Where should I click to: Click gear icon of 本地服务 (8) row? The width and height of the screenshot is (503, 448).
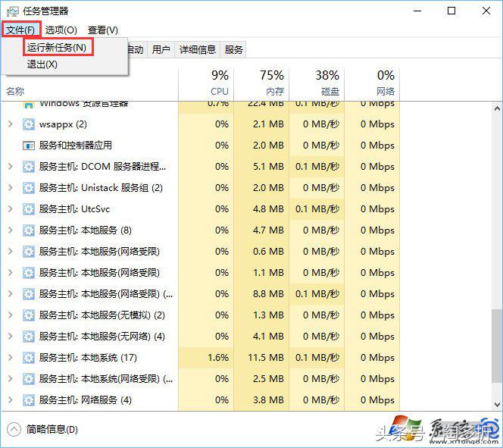[29, 230]
